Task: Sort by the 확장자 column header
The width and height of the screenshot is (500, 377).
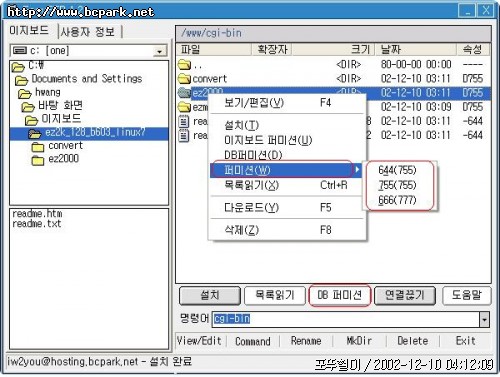Action: (x=272, y=50)
